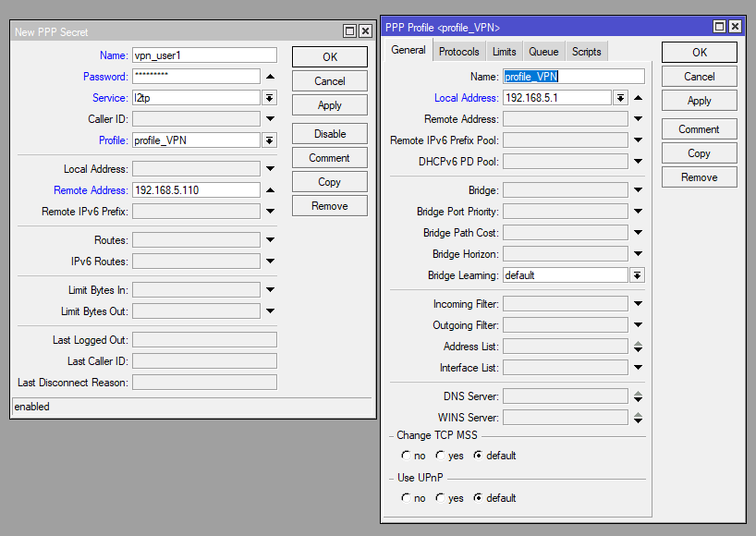Collapse Remote Address arrow in PPP Secret
The image size is (756, 536).
pos(271,190)
